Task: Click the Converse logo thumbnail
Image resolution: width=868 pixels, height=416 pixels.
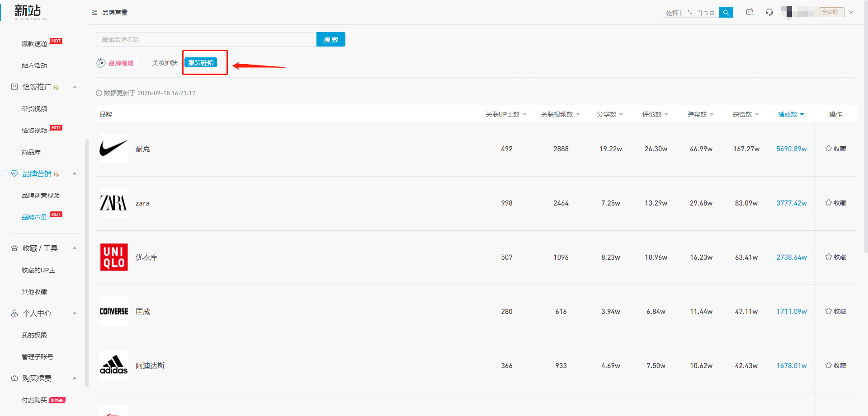Action: (x=114, y=311)
